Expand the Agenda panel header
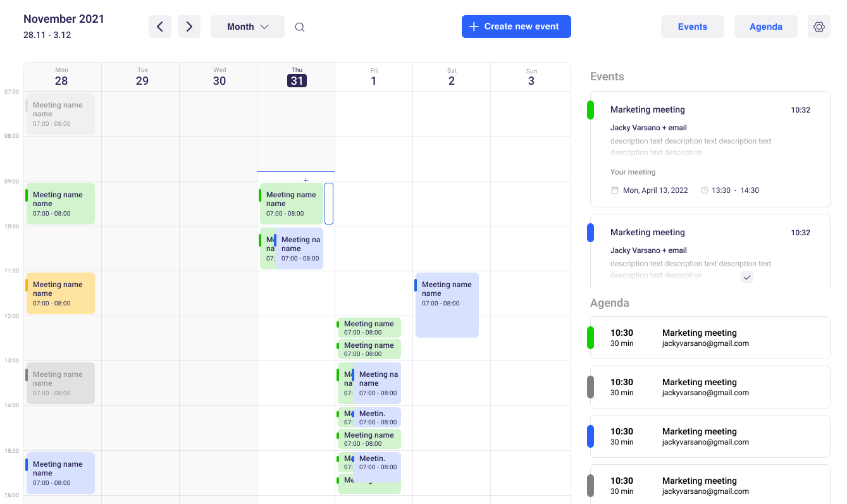The image size is (847, 504). coord(609,303)
